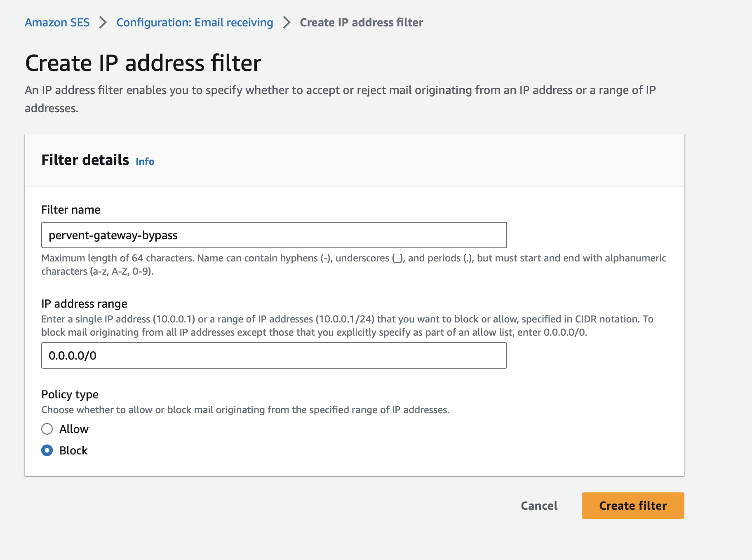
Task: Click the Filter details panel heading
Action: pyautogui.click(x=85, y=160)
